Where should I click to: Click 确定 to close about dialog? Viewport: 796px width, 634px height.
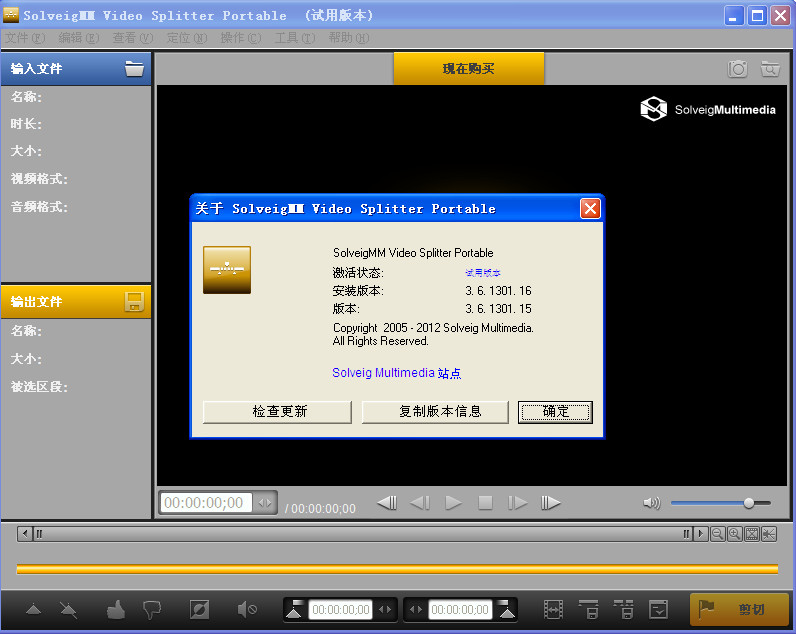(x=555, y=412)
